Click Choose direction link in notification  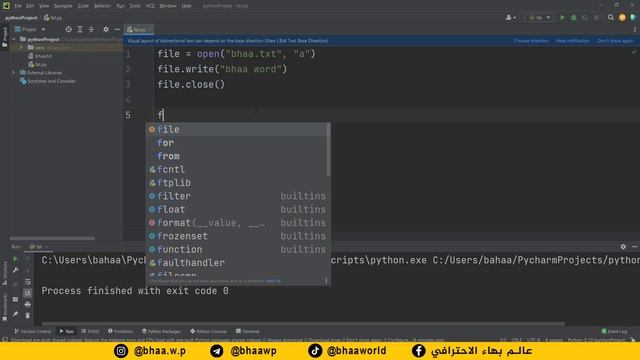(x=531, y=41)
